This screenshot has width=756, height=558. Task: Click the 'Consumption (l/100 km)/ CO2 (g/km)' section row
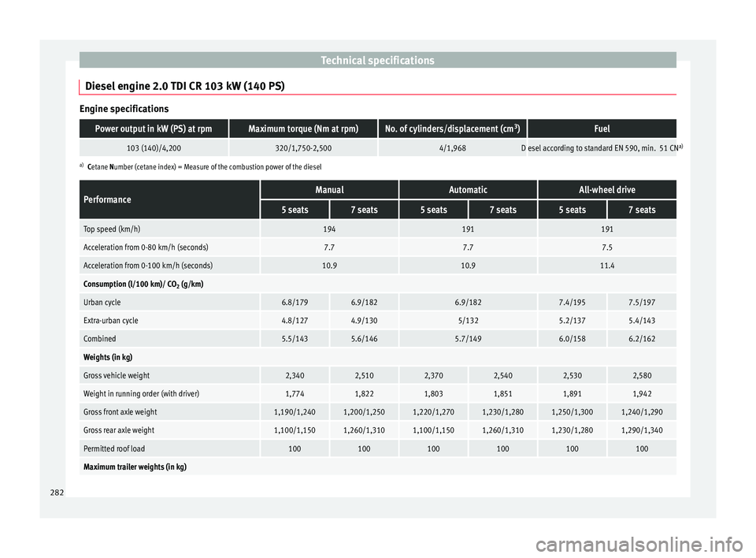tap(377, 284)
